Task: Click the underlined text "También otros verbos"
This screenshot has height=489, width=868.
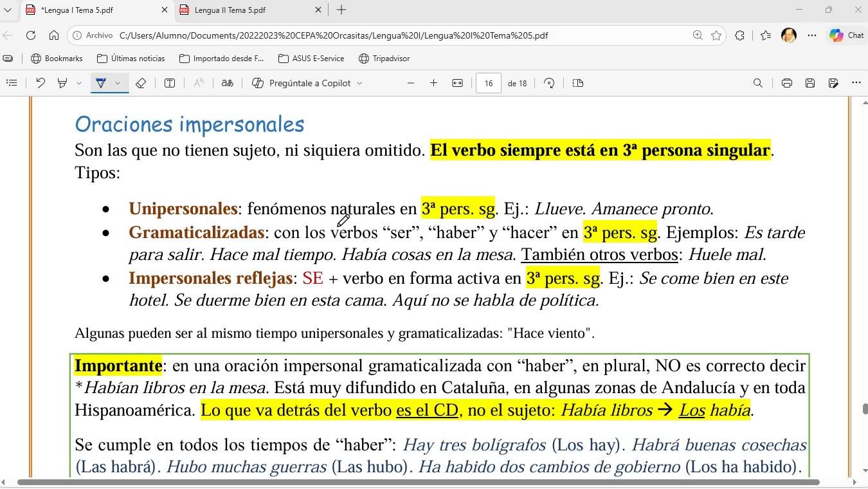Action: point(599,254)
